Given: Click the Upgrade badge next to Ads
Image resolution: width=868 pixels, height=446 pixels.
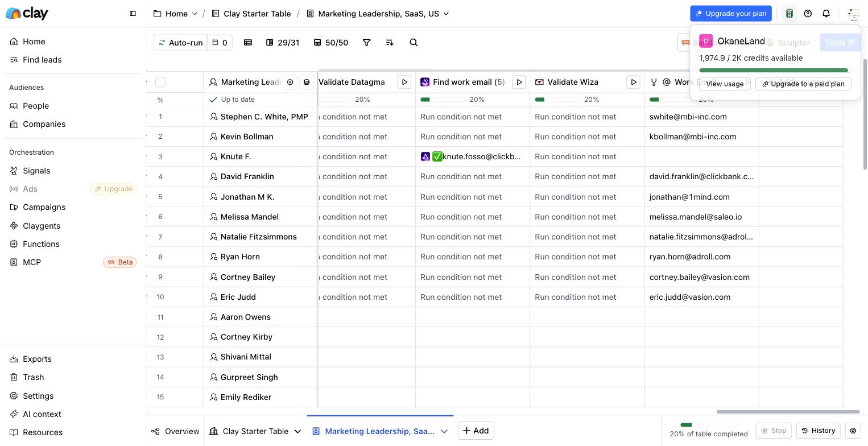Looking at the screenshot, I should point(113,189).
